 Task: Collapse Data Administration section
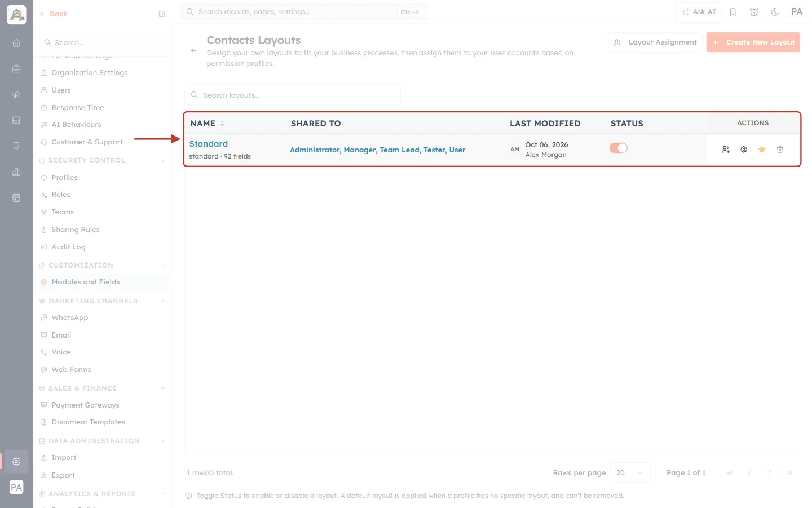163,441
